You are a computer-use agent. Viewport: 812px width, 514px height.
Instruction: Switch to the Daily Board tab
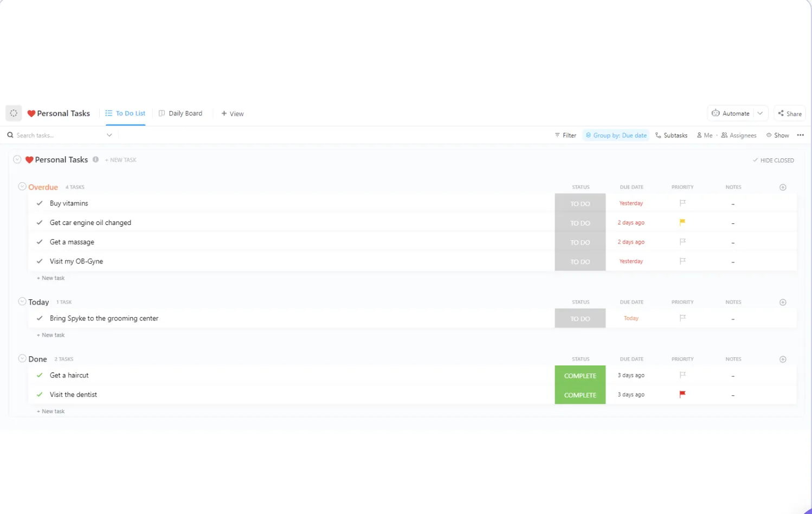tap(181, 113)
